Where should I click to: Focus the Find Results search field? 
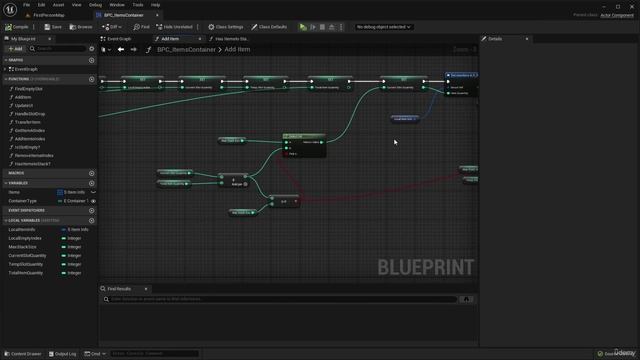(280, 299)
